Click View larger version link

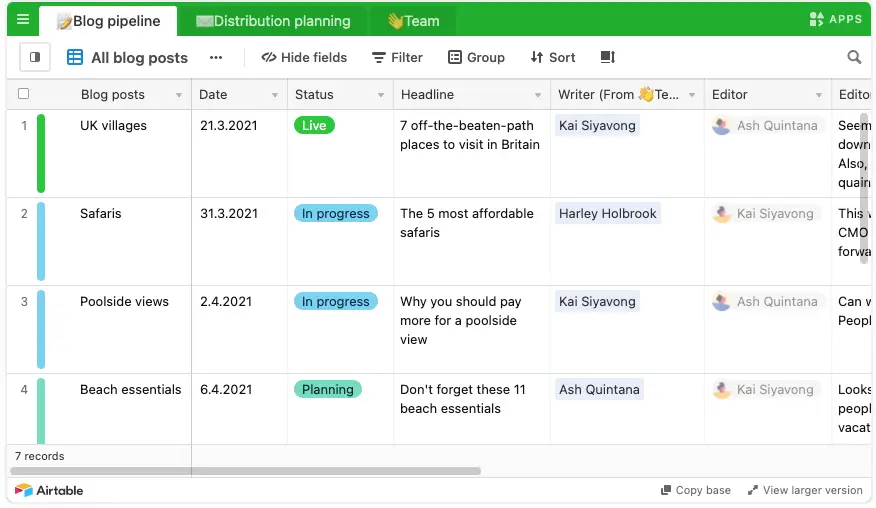(805, 490)
